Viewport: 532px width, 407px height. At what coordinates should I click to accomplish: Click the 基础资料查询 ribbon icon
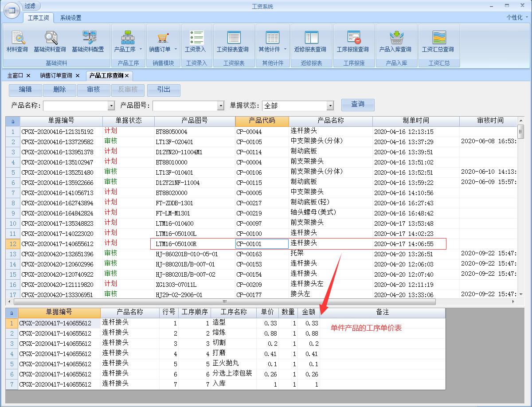50,38
